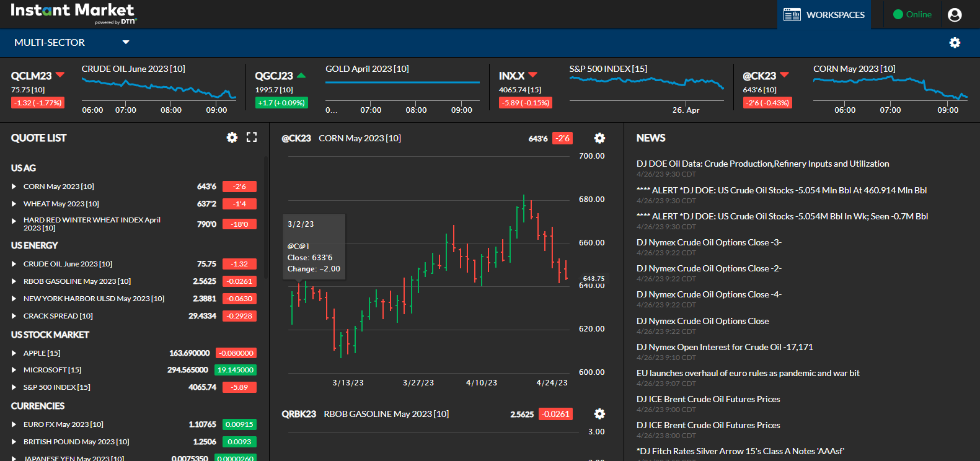Expand the MICROSOFT quote row
This screenshot has width=980, height=461.
coord(14,370)
